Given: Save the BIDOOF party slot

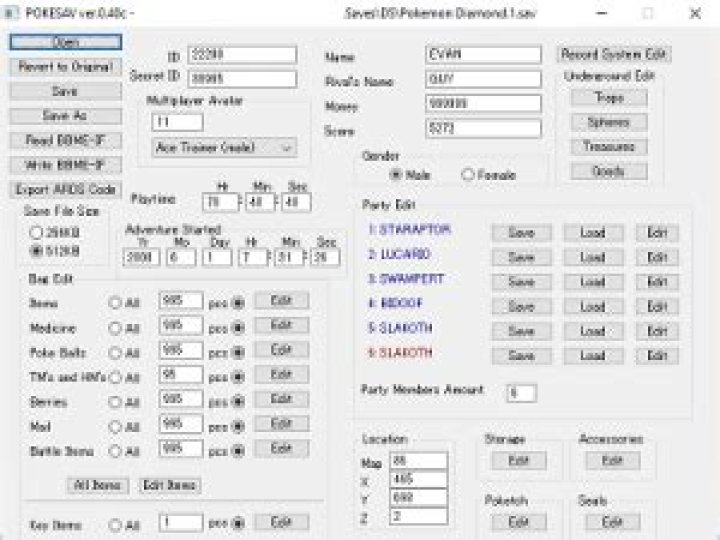Looking at the screenshot, I should pos(522,306).
